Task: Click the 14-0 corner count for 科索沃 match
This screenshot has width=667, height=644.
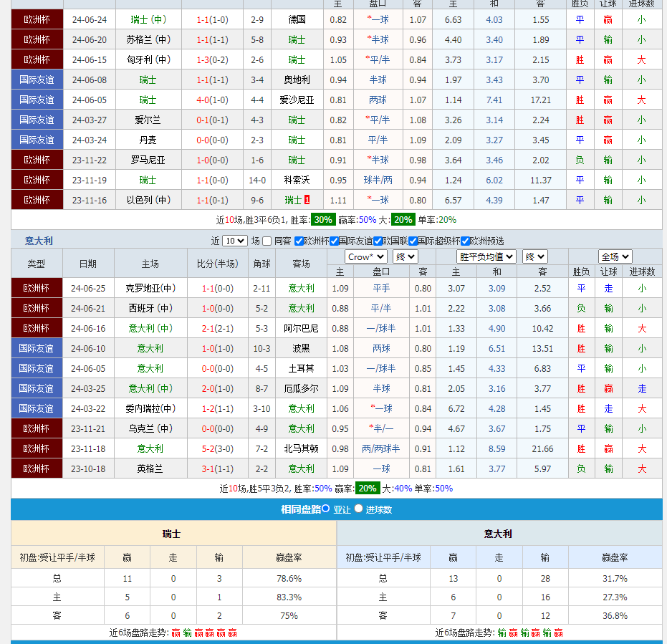Action: click(x=257, y=181)
